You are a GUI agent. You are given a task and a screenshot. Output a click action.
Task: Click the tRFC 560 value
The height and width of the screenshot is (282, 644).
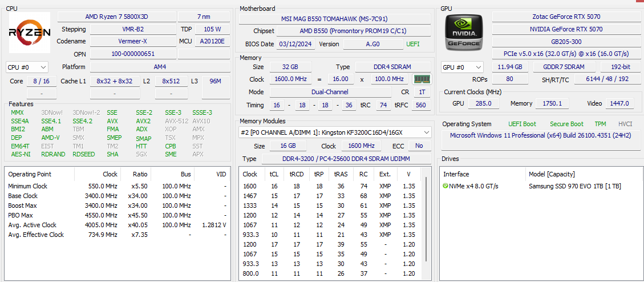[x=420, y=105]
